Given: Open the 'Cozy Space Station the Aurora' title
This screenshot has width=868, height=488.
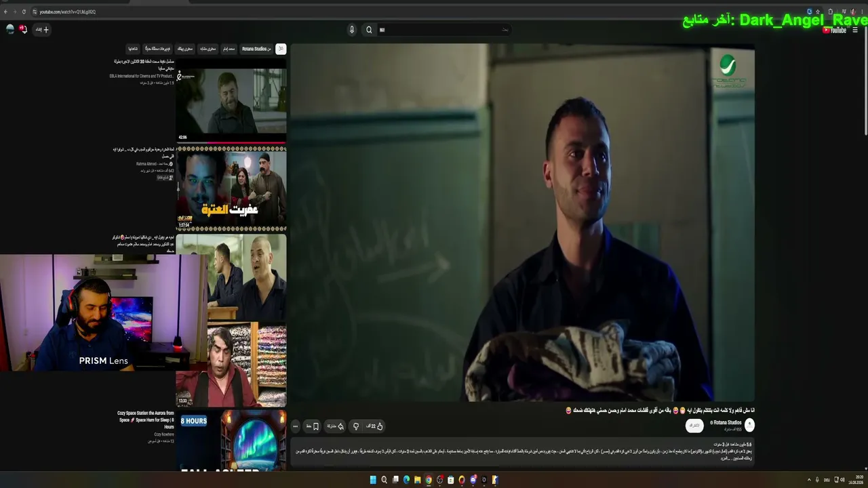Looking at the screenshot, I should (146, 420).
